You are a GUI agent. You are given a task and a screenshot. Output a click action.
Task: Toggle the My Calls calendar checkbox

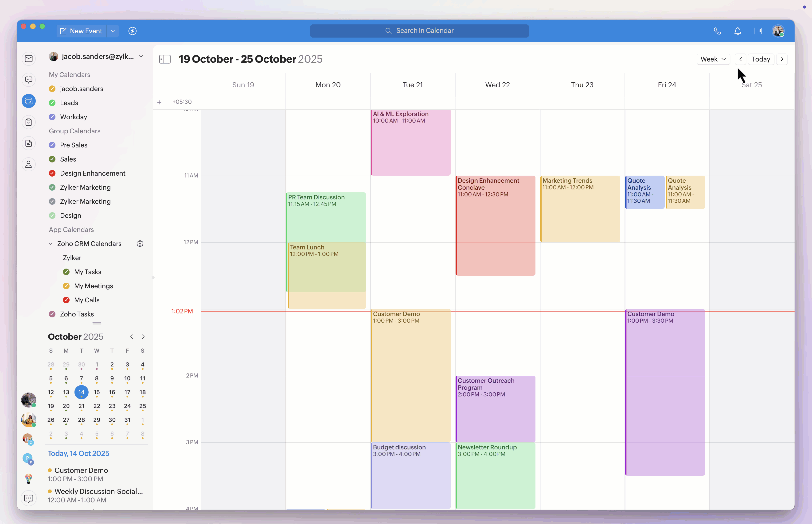tap(66, 300)
